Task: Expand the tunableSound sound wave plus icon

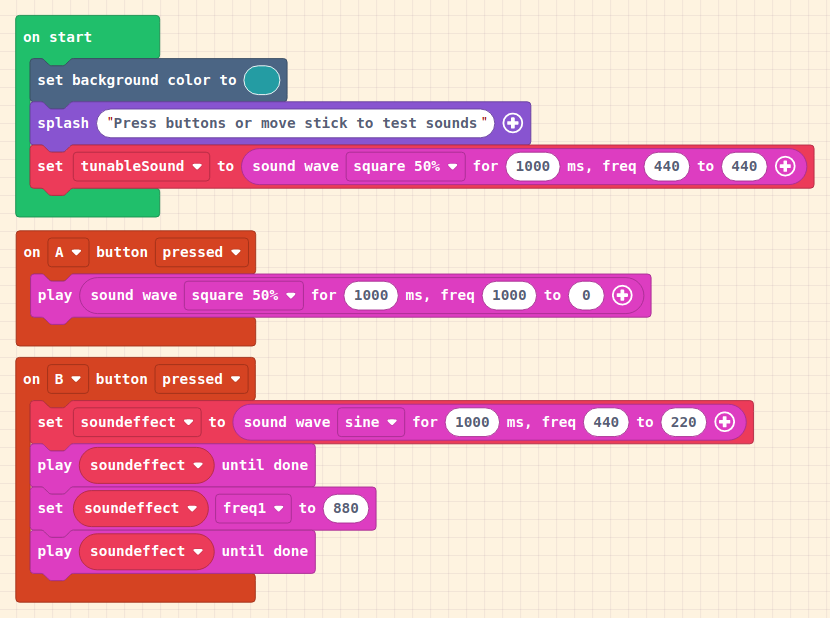Action: (x=785, y=166)
